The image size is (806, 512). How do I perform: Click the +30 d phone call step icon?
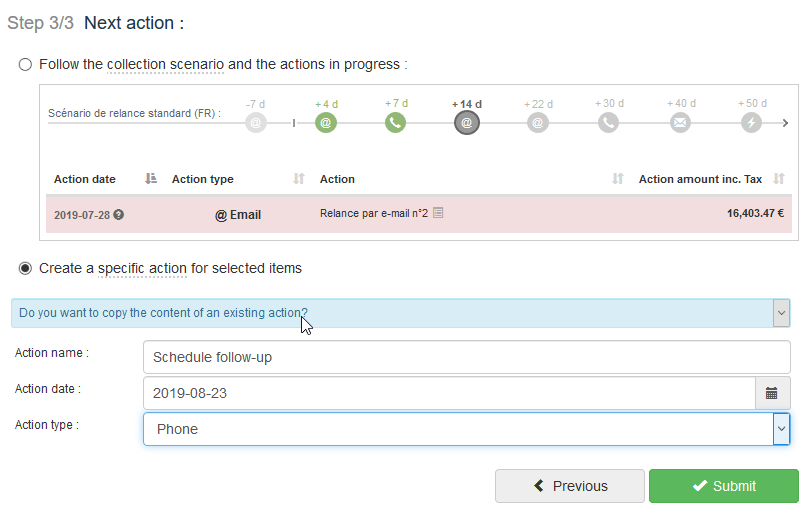(x=609, y=123)
